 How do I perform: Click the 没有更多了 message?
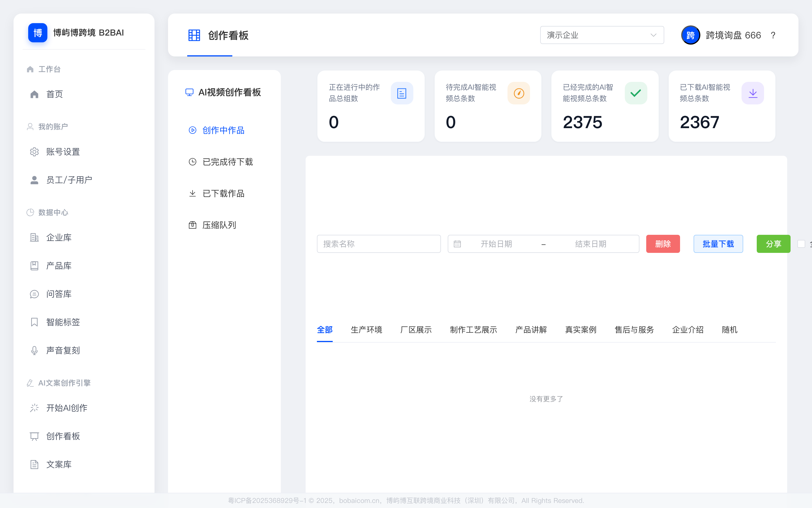(x=546, y=399)
